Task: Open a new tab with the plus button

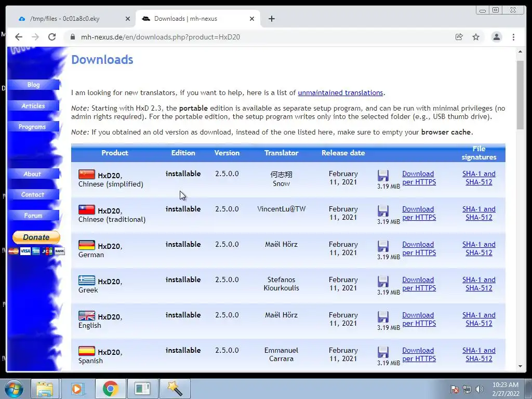Action: click(x=271, y=19)
